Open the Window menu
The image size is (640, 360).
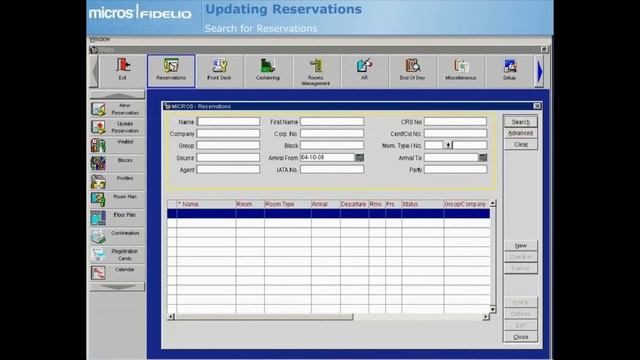click(100, 39)
